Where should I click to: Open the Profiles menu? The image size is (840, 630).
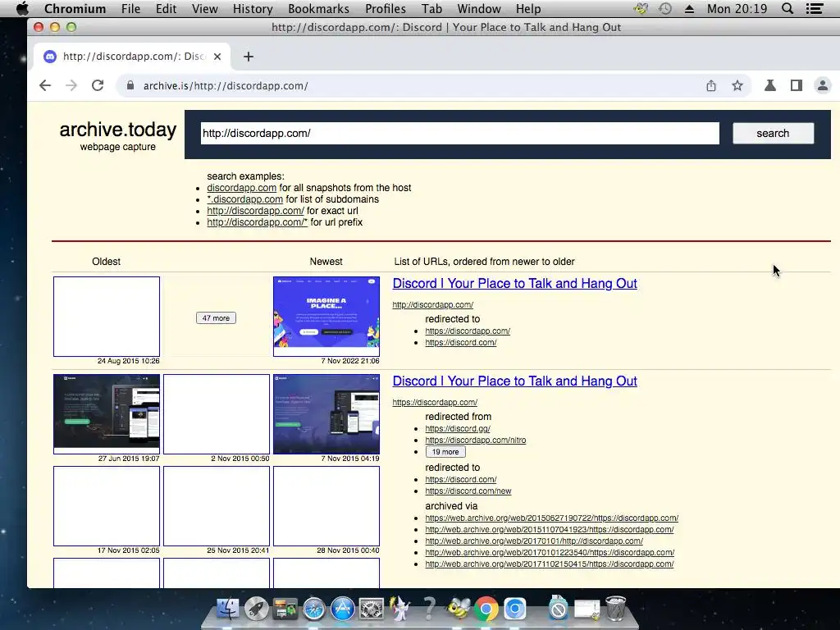386,8
